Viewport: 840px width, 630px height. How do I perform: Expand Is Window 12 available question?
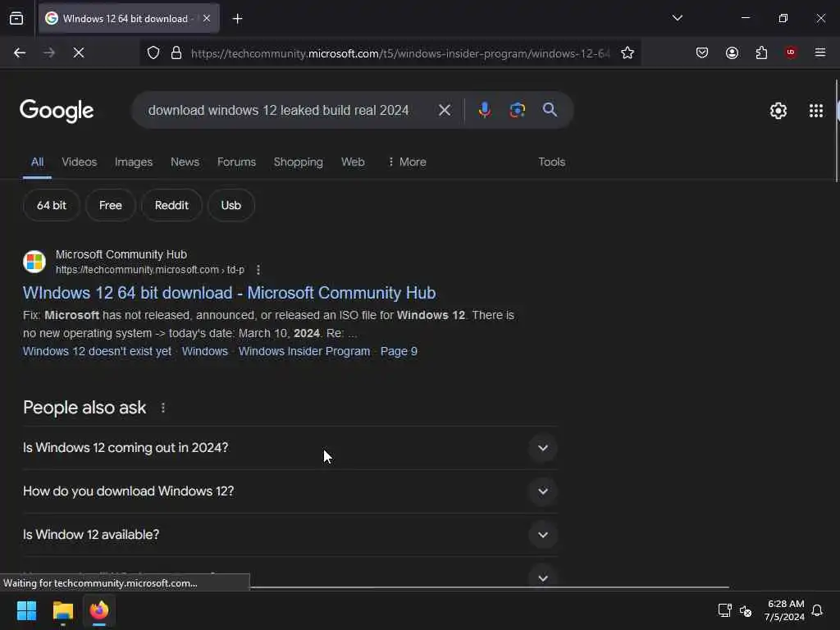(290, 535)
